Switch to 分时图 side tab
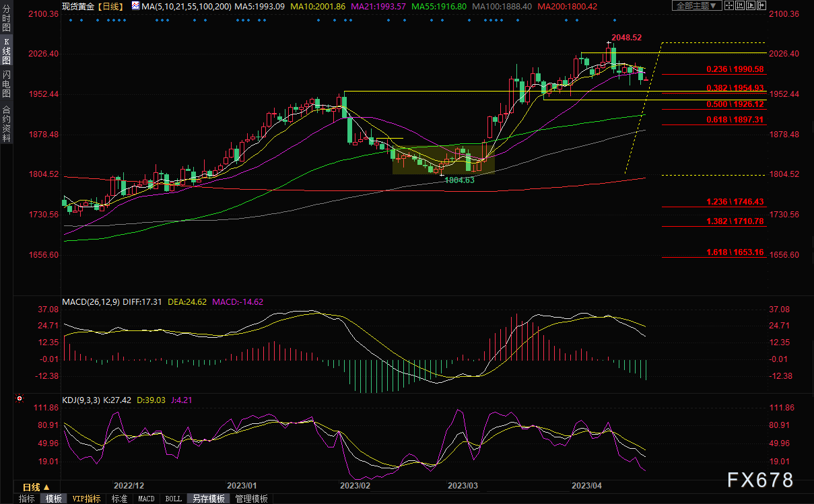This screenshot has height=504, width=814. (x=6, y=19)
